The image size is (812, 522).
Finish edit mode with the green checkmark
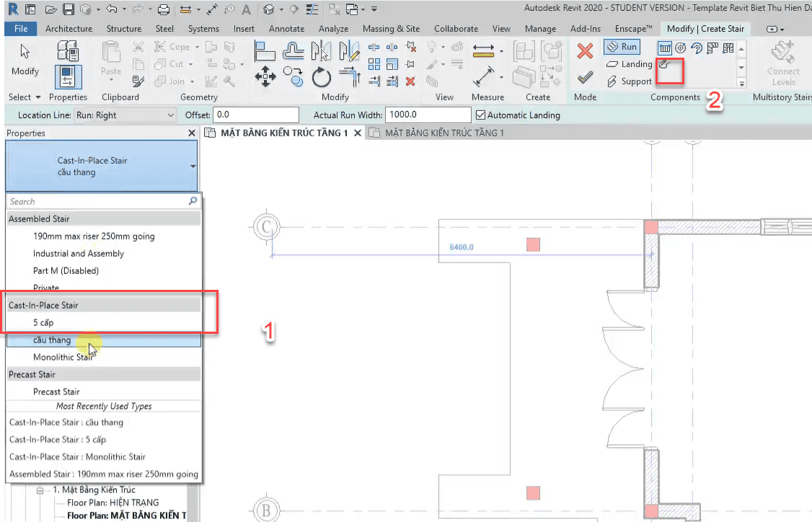[585, 78]
